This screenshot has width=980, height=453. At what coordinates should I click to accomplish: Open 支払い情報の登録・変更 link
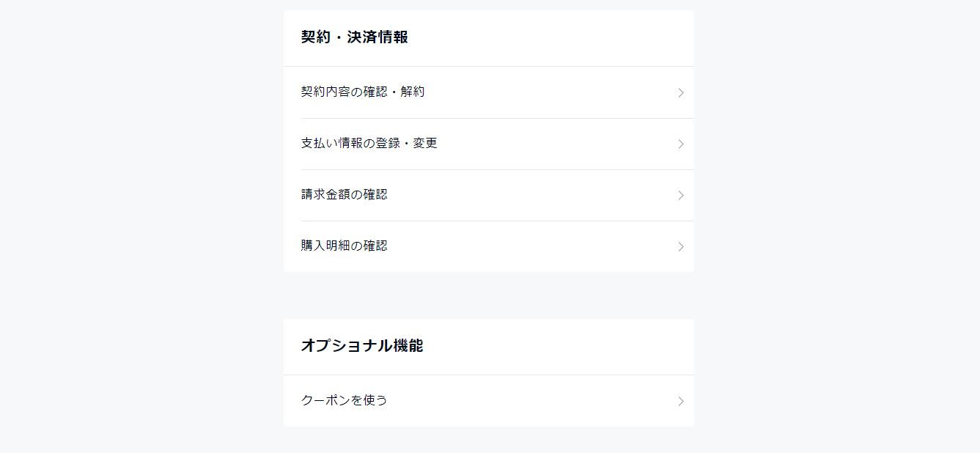tap(369, 144)
